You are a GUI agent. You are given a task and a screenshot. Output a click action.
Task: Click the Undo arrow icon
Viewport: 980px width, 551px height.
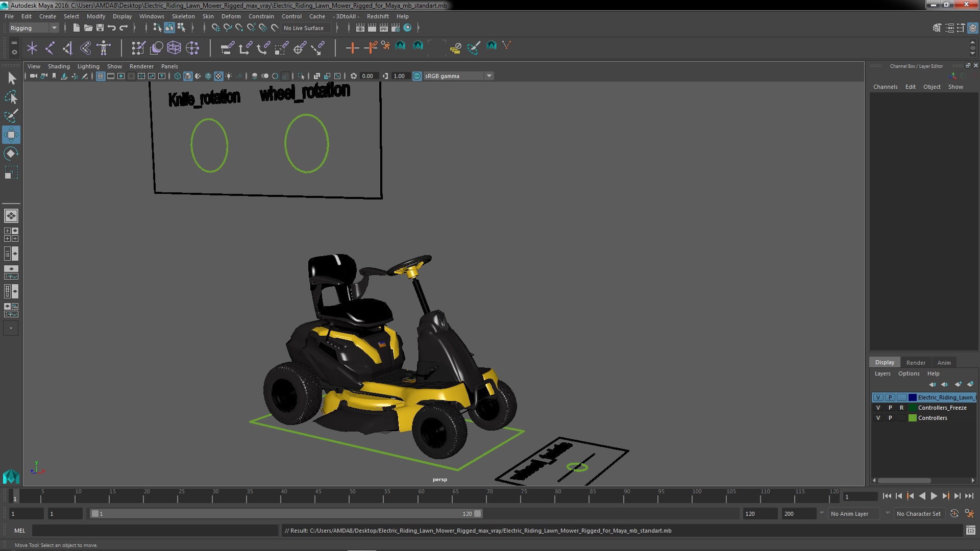point(112,28)
